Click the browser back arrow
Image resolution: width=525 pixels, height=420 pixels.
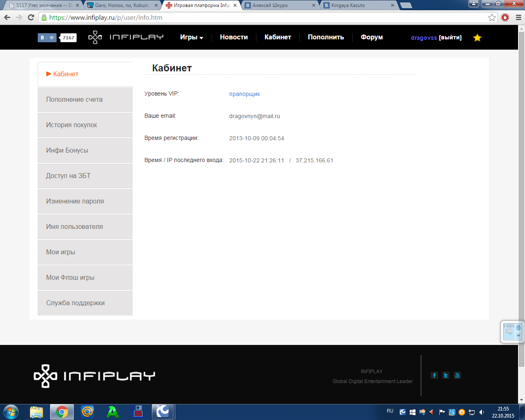(7, 18)
